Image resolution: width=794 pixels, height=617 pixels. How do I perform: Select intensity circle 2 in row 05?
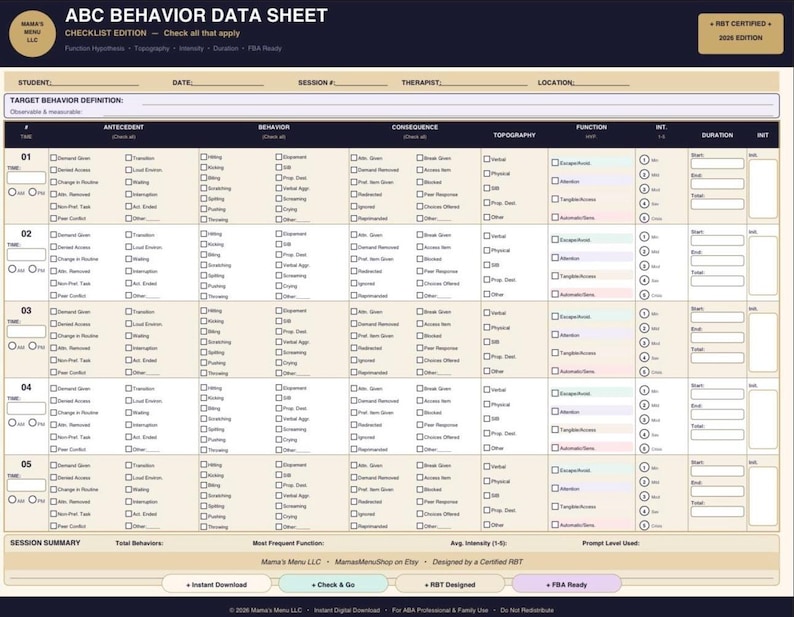coord(644,482)
